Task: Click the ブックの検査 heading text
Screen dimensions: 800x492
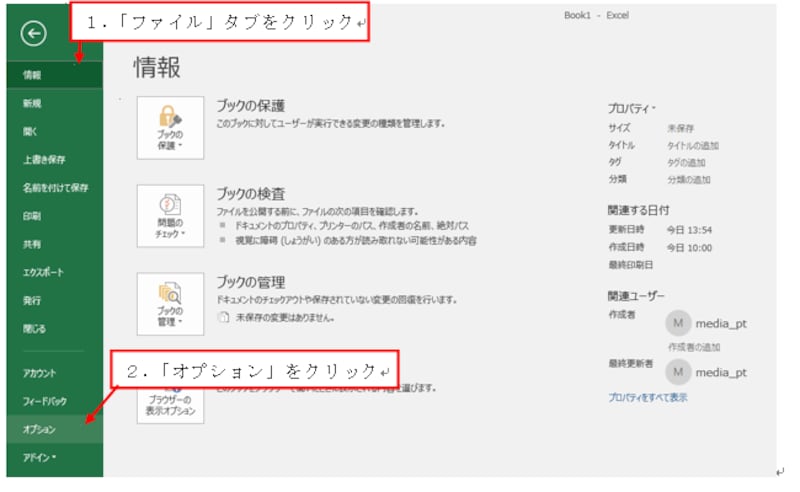Action: point(251,193)
